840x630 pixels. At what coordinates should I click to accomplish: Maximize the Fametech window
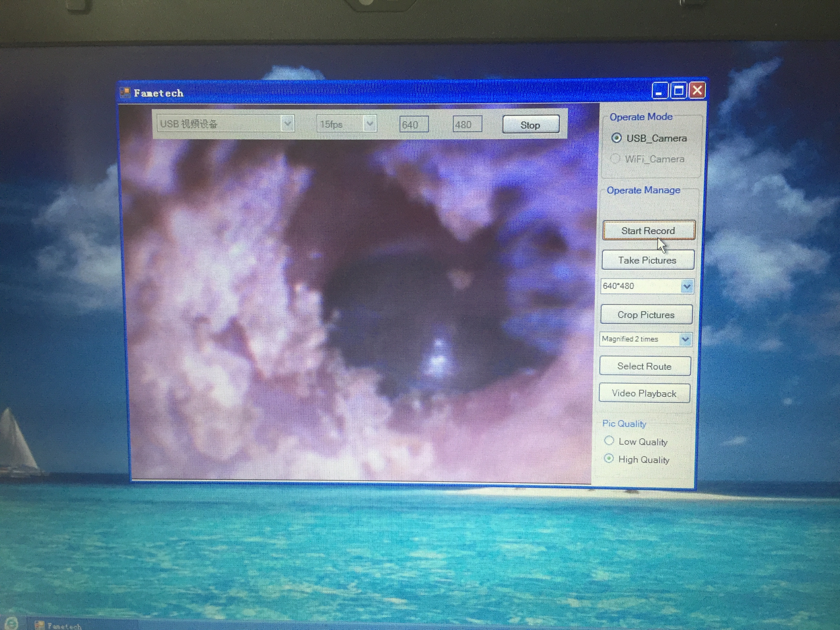point(678,91)
